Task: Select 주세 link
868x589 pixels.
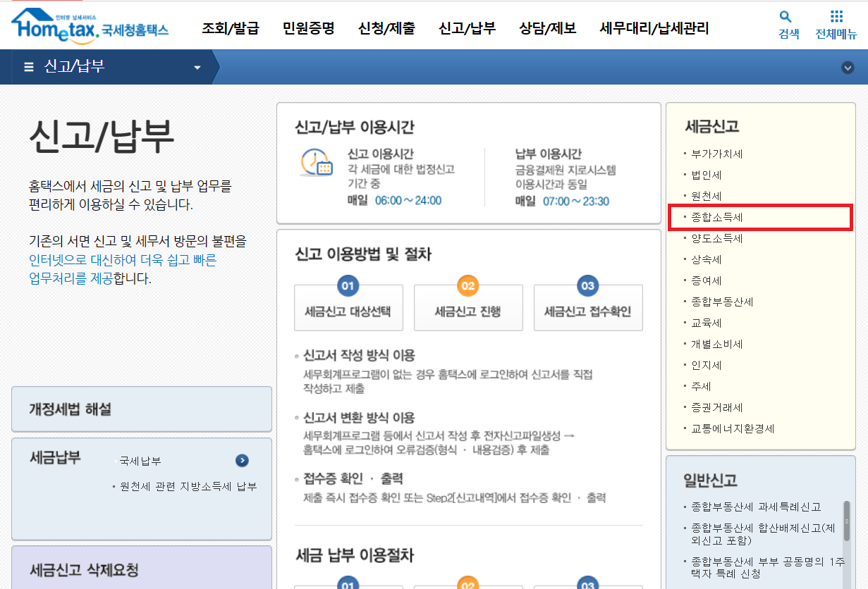Action: (x=701, y=386)
